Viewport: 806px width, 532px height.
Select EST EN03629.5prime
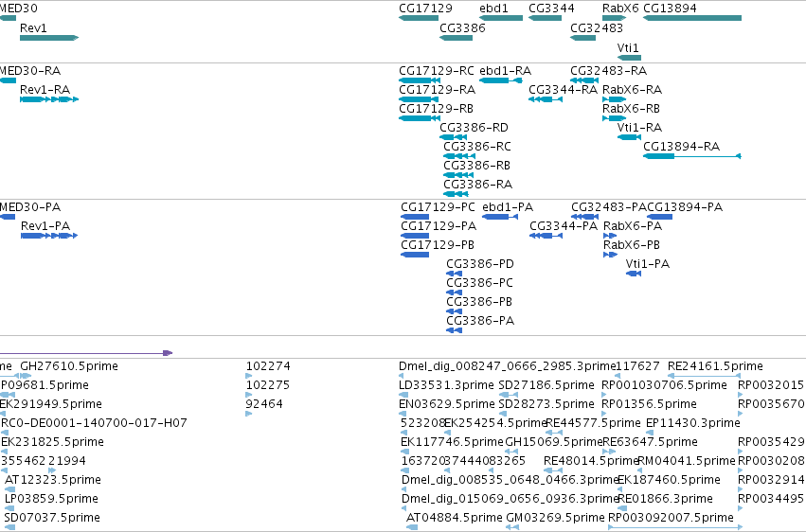click(x=447, y=404)
